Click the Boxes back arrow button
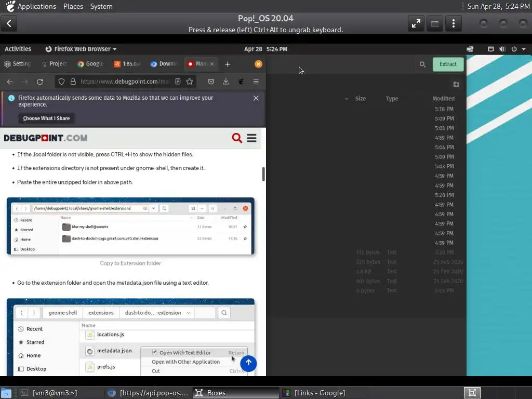 click(x=9, y=23)
